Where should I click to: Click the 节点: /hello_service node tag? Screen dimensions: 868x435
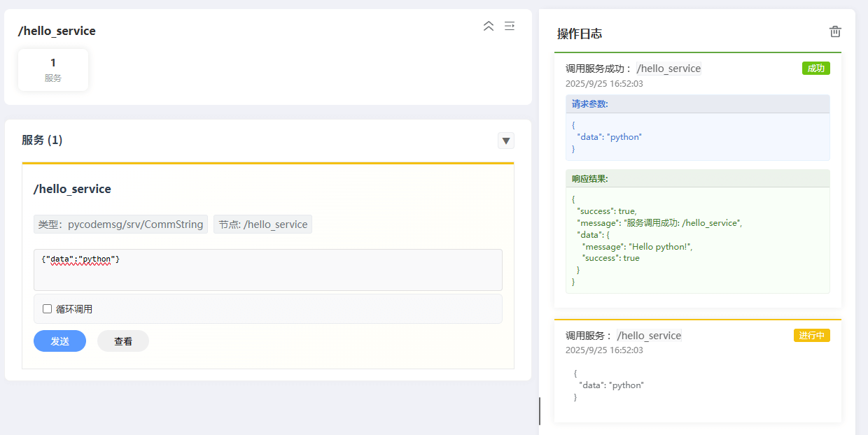pos(262,224)
